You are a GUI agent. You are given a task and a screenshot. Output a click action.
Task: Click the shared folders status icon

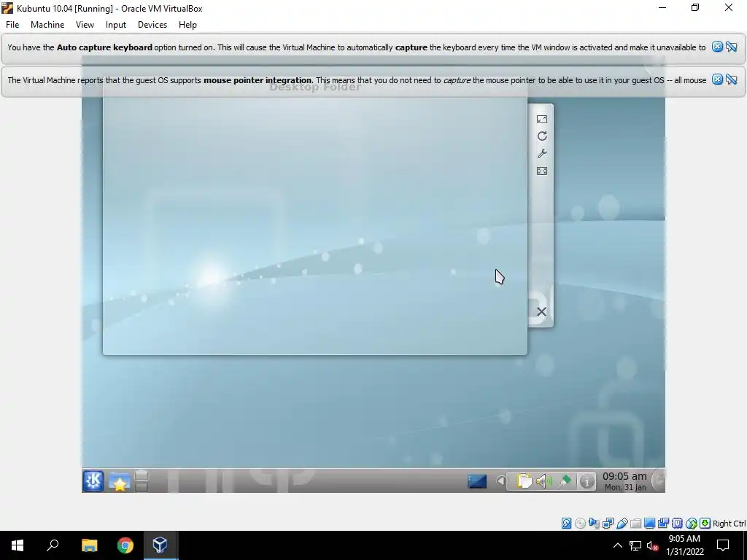pyautogui.click(x=635, y=524)
